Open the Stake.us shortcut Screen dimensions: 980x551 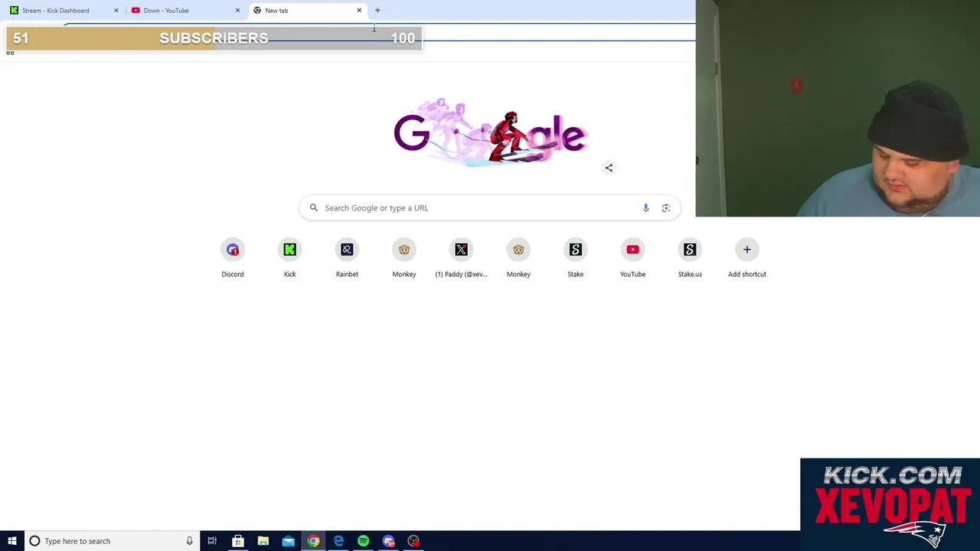click(690, 258)
